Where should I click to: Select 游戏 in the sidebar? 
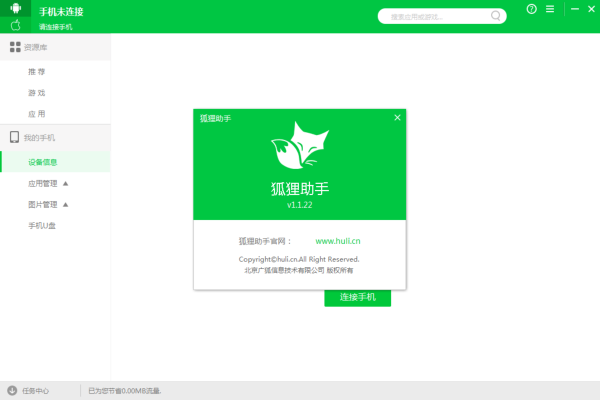pyautogui.click(x=37, y=93)
